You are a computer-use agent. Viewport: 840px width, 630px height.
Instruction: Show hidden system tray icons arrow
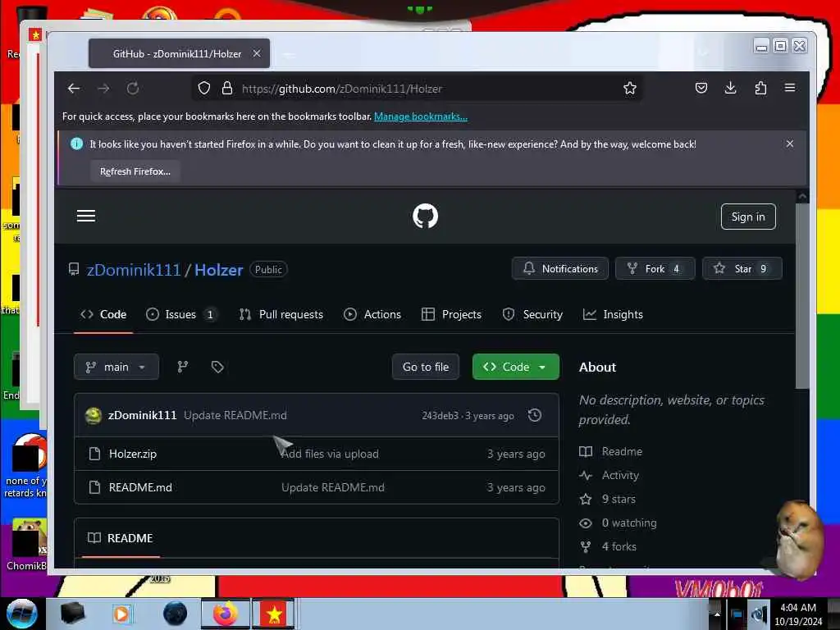point(717,614)
